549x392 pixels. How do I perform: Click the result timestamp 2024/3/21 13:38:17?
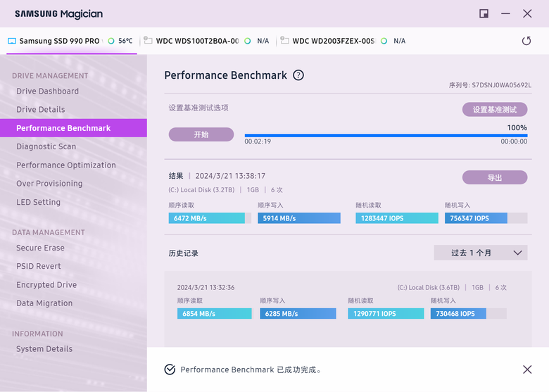(230, 176)
